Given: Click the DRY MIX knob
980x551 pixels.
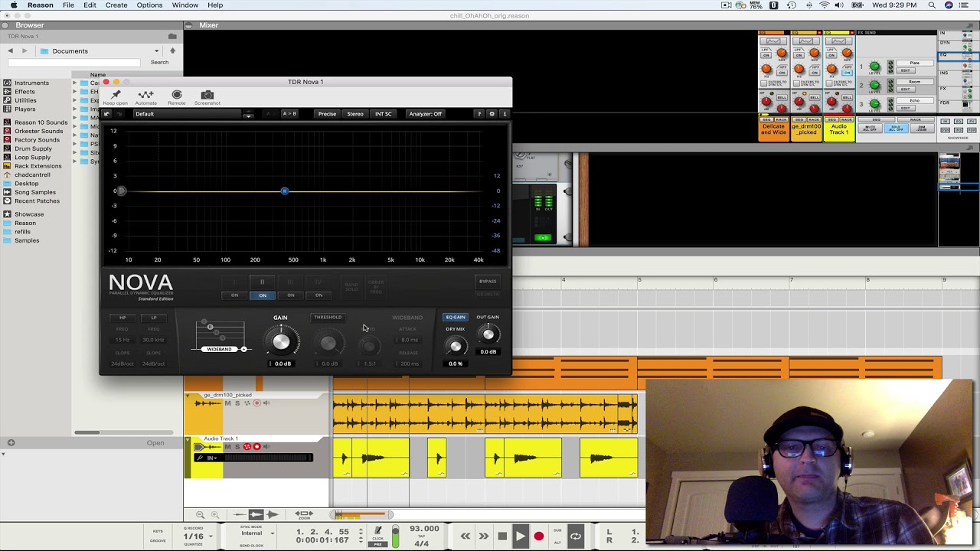Looking at the screenshot, I should pyautogui.click(x=456, y=346).
